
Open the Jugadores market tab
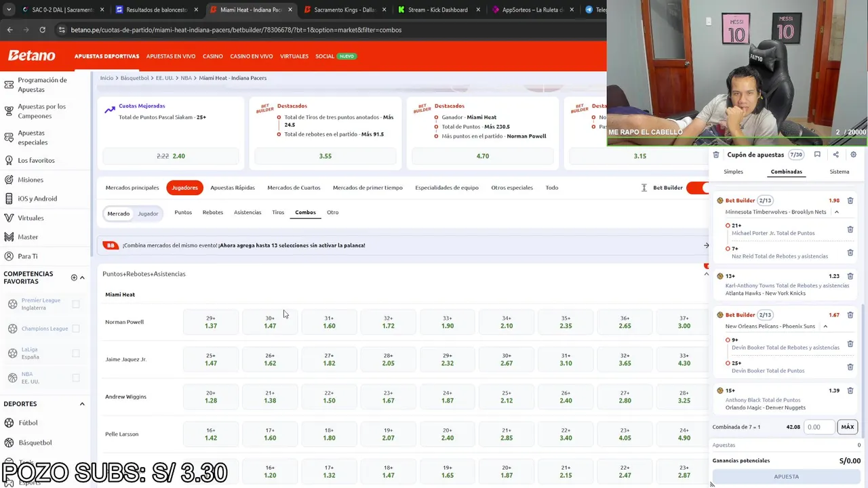point(184,188)
